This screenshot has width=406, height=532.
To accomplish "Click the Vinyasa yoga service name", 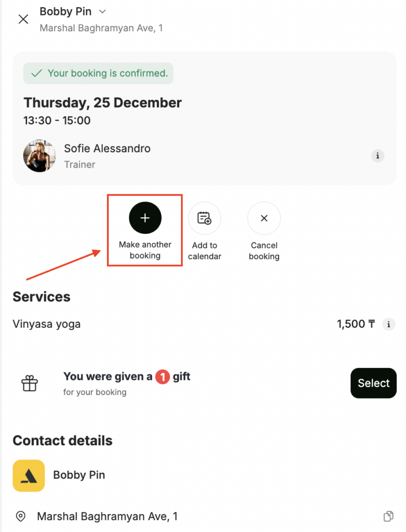I will tap(47, 325).
